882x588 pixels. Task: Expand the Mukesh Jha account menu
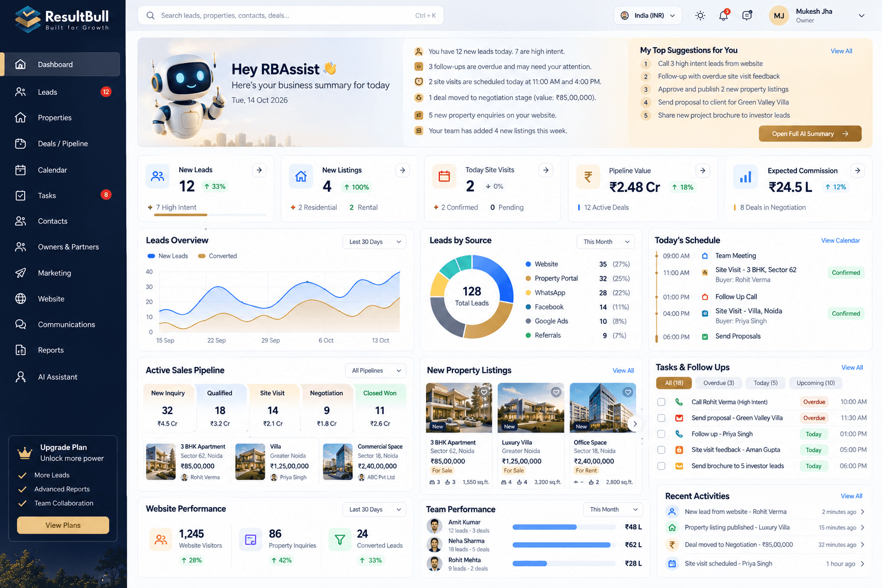click(861, 16)
